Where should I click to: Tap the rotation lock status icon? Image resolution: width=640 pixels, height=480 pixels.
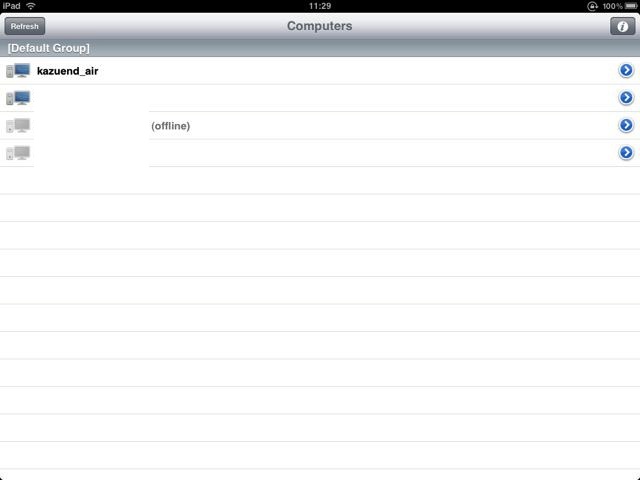point(592,6)
